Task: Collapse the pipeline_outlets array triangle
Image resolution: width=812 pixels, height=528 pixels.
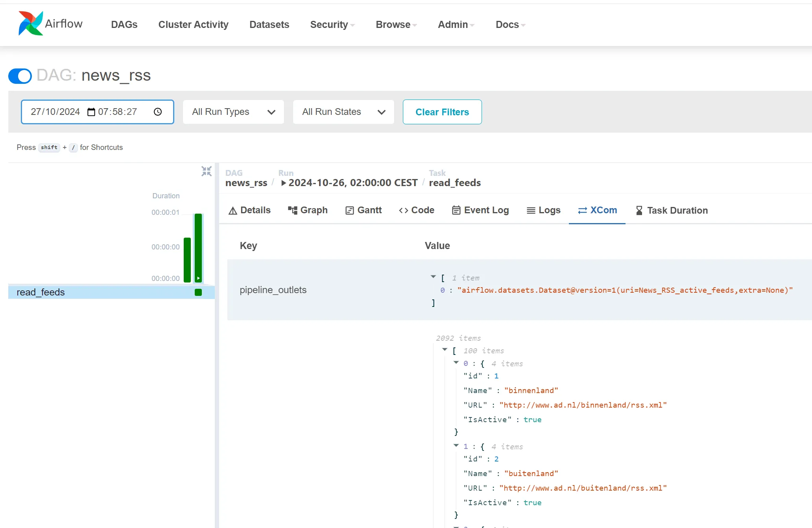Action: tap(433, 277)
